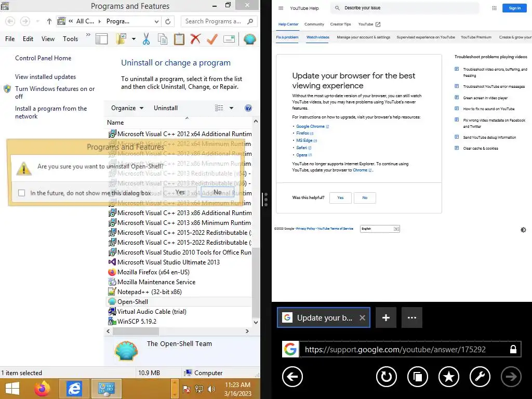This screenshot has height=399, width=532.
Task: Open the English language dropdown
Action: (x=380, y=229)
